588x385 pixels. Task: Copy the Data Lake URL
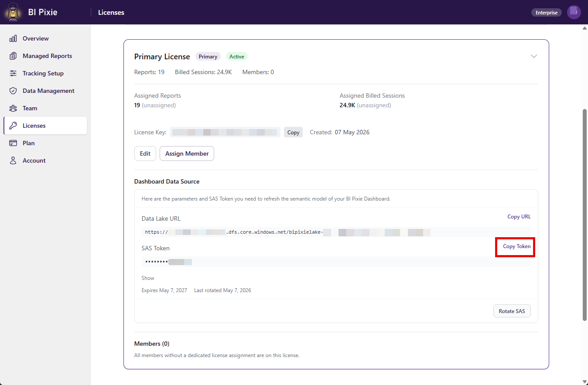(519, 217)
